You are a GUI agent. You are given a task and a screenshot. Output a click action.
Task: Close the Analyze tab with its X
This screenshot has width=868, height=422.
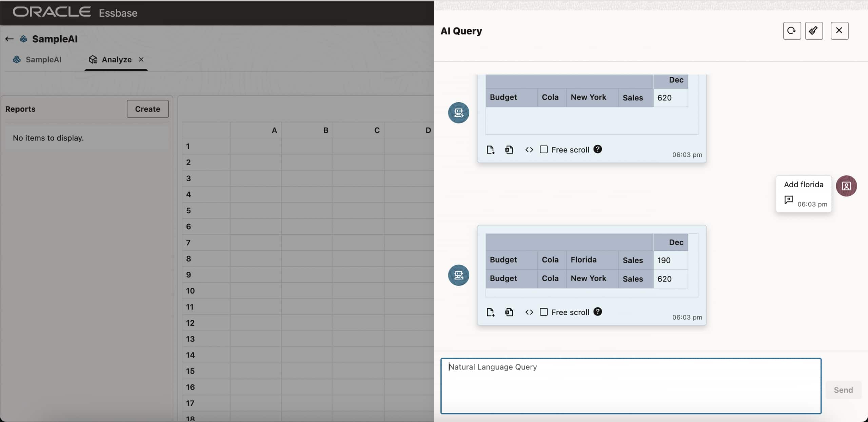click(141, 59)
